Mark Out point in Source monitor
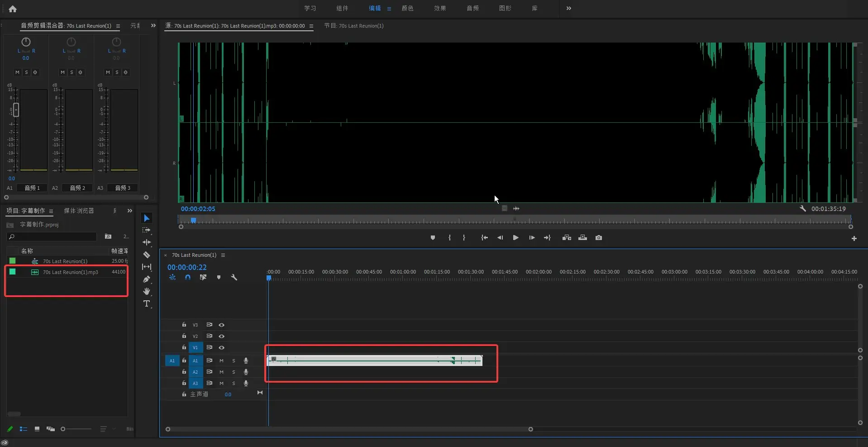This screenshot has height=447, width=868. click(464, 238)
